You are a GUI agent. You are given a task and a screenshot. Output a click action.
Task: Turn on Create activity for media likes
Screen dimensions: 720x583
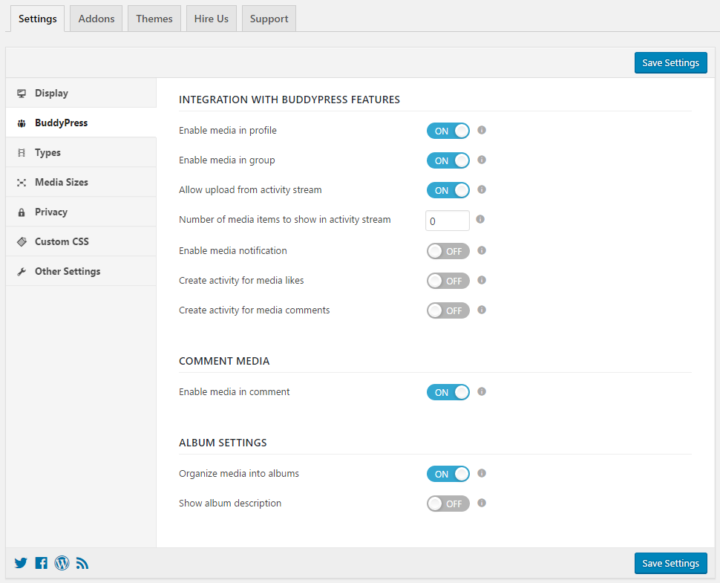pyautogui.click(x=447, y=281)
